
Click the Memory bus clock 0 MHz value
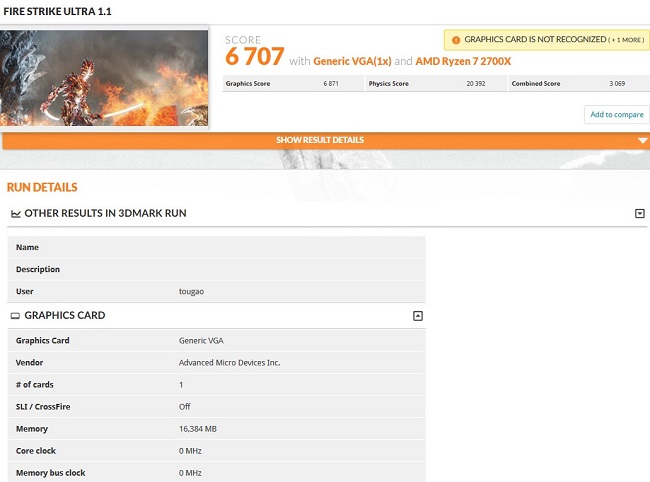pos(190,473)
